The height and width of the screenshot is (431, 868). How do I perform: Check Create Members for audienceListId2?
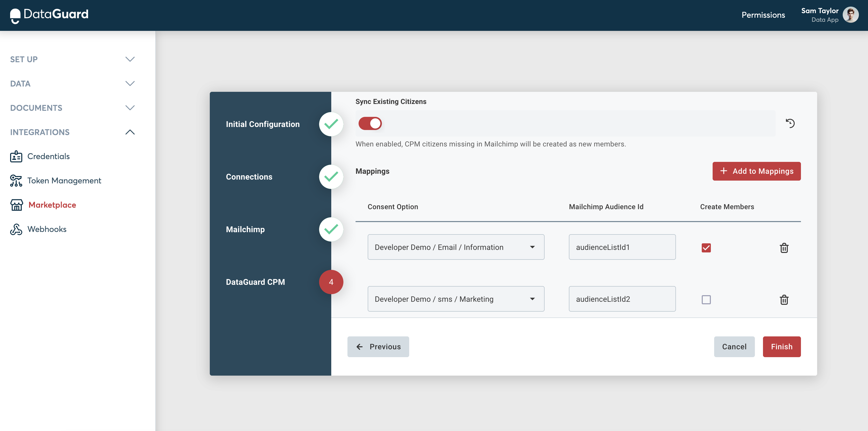click(x=706, y=300)
